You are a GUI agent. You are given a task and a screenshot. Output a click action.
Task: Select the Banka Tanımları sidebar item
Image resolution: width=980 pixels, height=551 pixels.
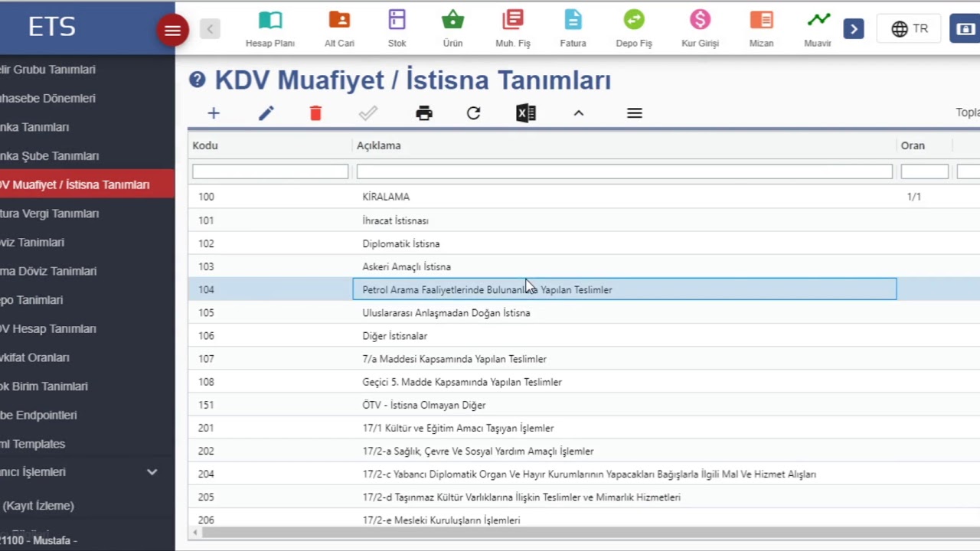87,127
